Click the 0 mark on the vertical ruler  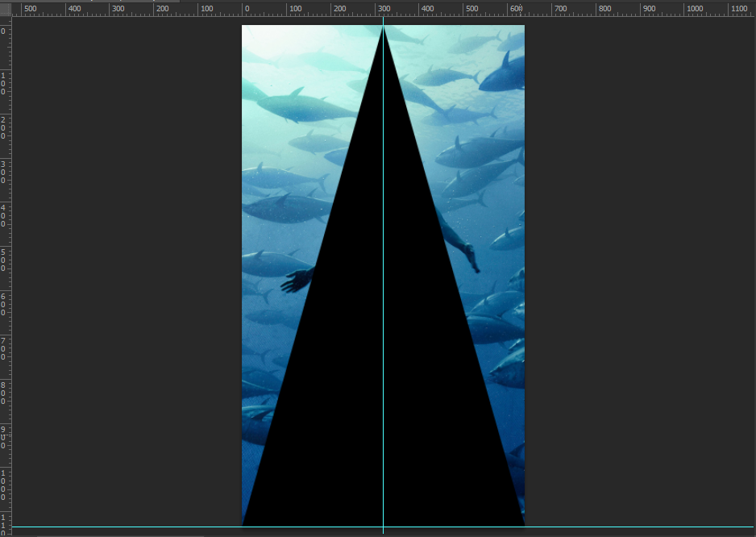pyautogui.click(x=5, y=31)
